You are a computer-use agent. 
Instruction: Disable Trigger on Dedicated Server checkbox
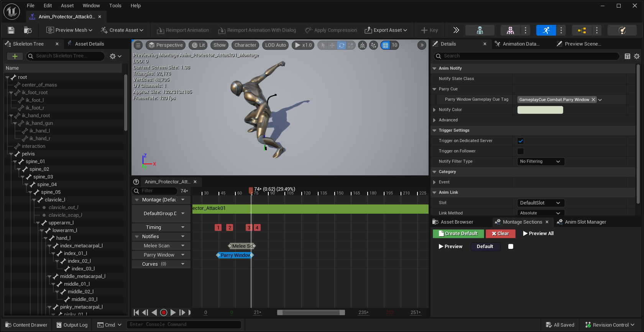[521, 141]
